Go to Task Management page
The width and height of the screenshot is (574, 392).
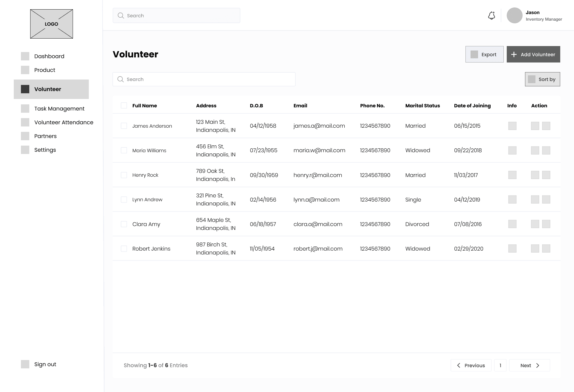pos(59,109)
